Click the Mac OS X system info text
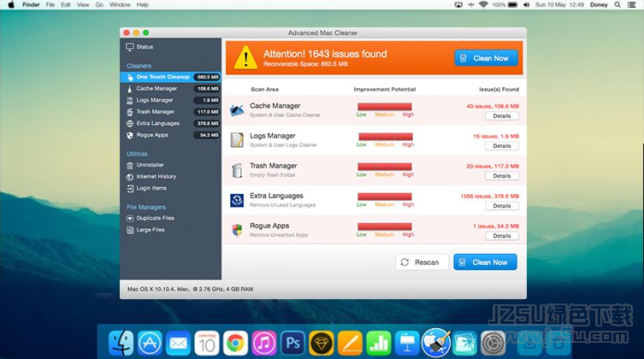Image resolution: width=644 pixels, height=359 pixels. pos(190,289)
